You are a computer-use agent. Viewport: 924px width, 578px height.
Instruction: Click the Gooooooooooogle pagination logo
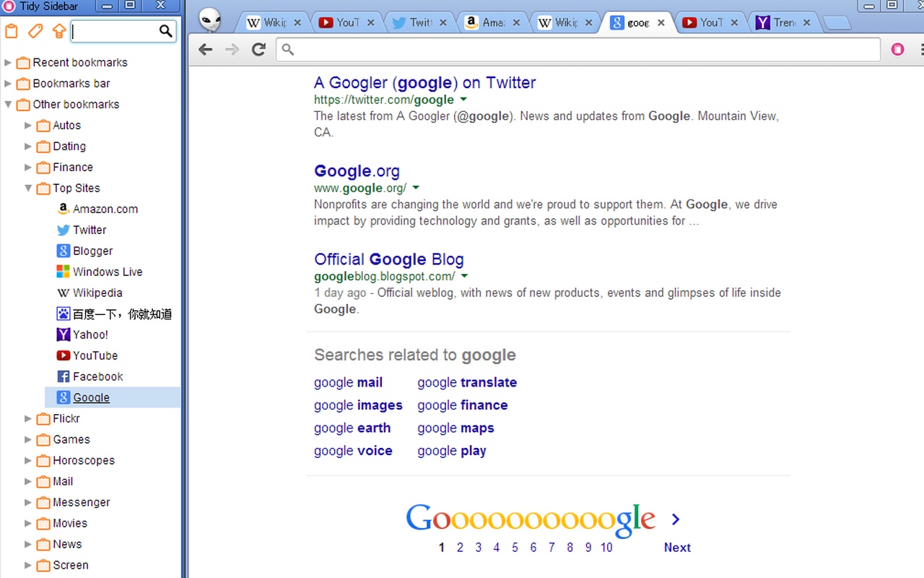531,519
